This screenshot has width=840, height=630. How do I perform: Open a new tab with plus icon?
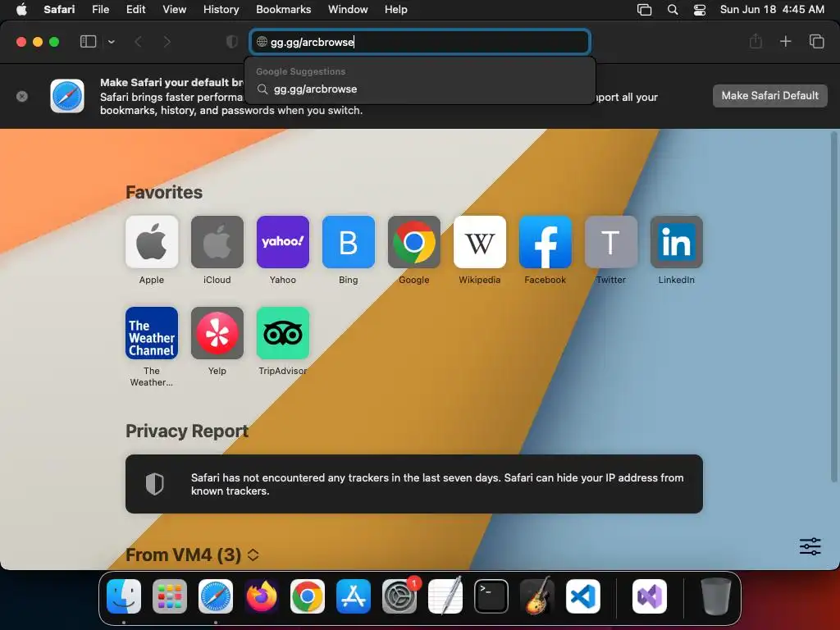coord(785,41)
